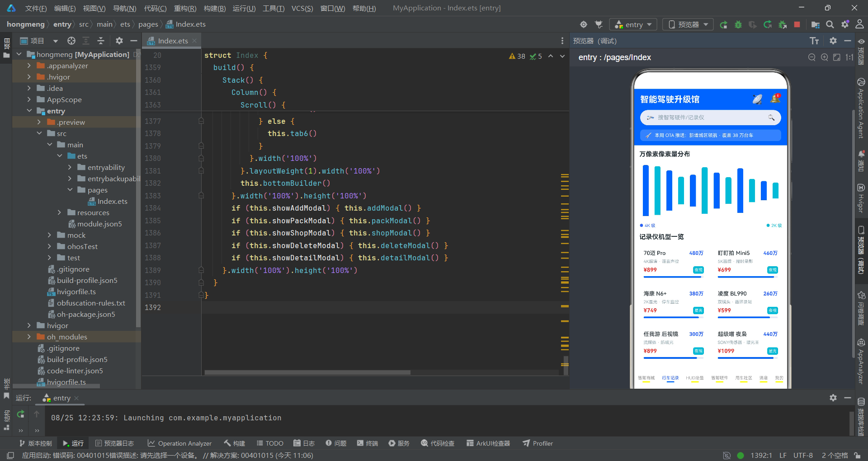The height and width of the screenshot is (461, 868).
Task: Collapse all nodes in project panel
Action: coord(101,41)
